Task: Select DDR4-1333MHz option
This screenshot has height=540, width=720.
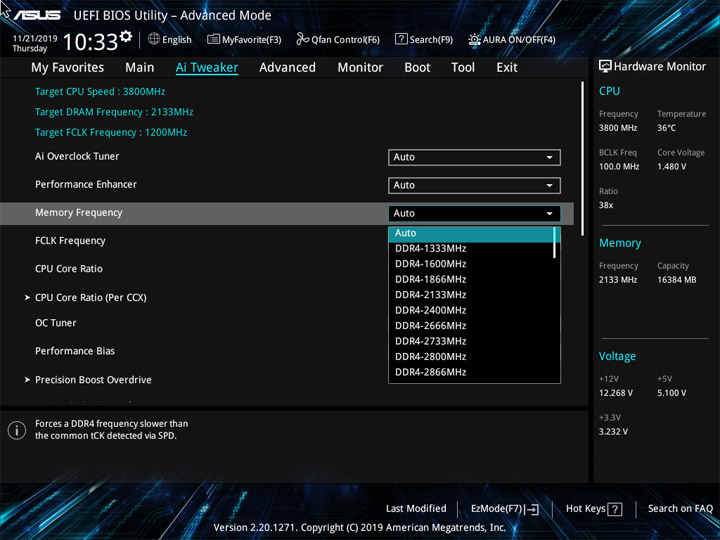Action: pos(472,248)
